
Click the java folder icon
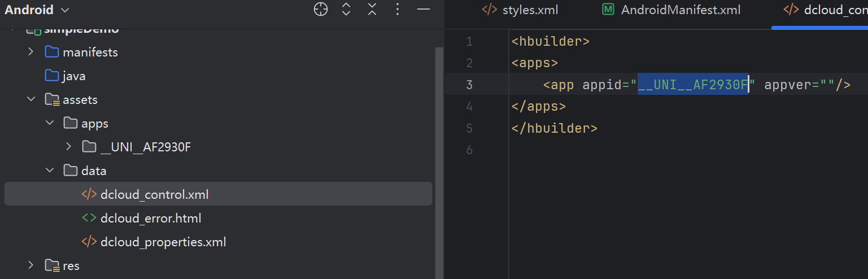tap(52, 76)
